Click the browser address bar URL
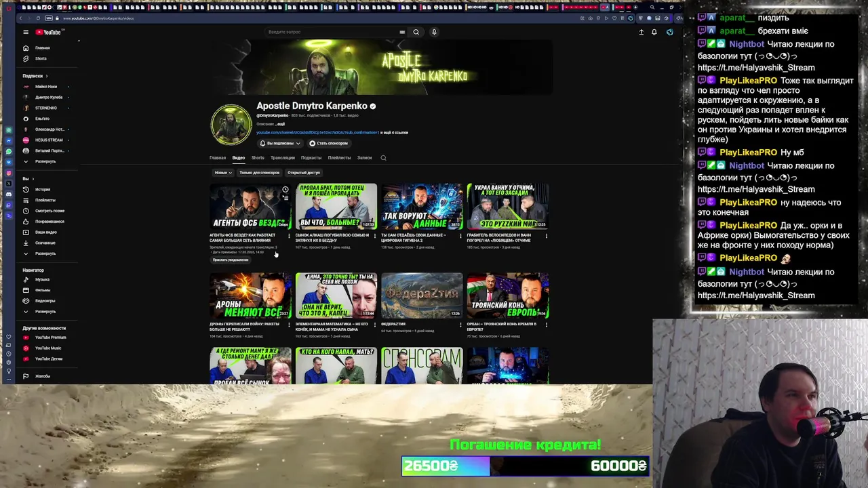The width and height of the screenshot is (868, 488). point(98,18)
